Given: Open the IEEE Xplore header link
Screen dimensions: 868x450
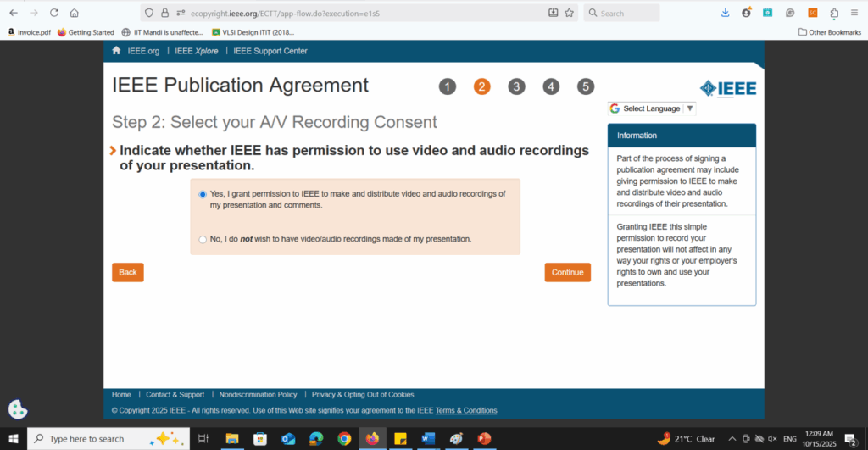Looking at the screenshot, I should point(197,51).
